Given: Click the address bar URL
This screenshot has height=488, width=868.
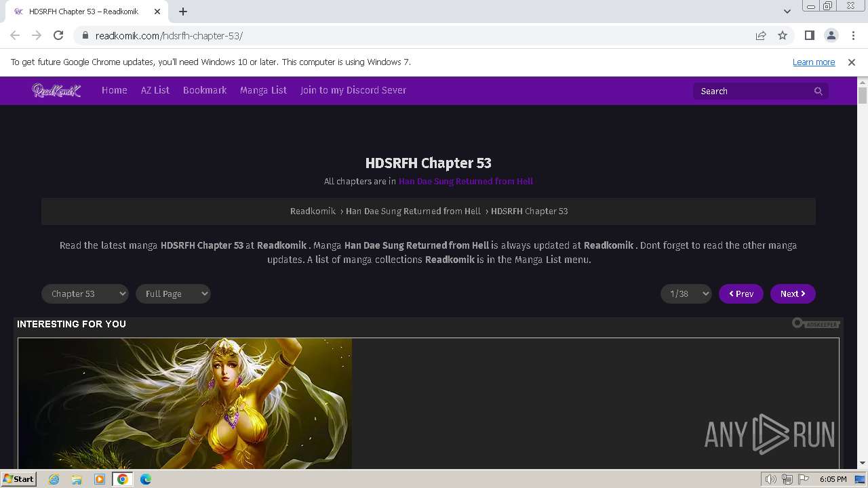Looking at the screenshot, I should 169,36.
